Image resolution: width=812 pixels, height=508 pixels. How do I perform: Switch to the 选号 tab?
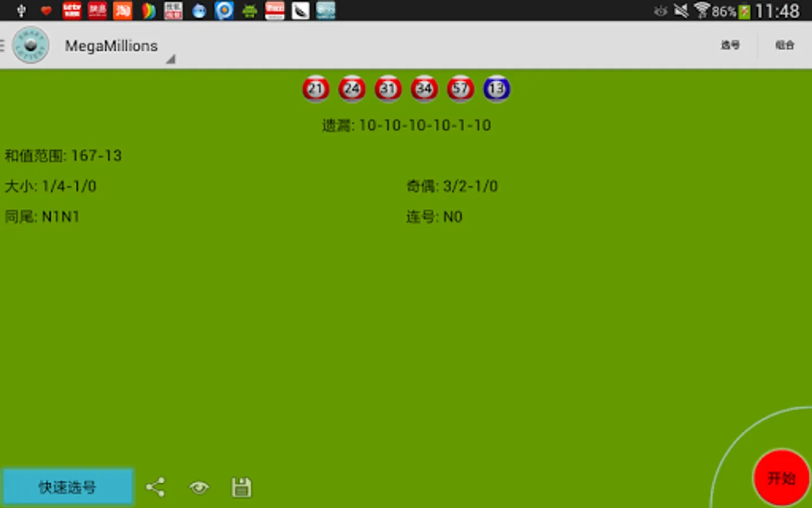pyautogui.click(x=730, y=45)
